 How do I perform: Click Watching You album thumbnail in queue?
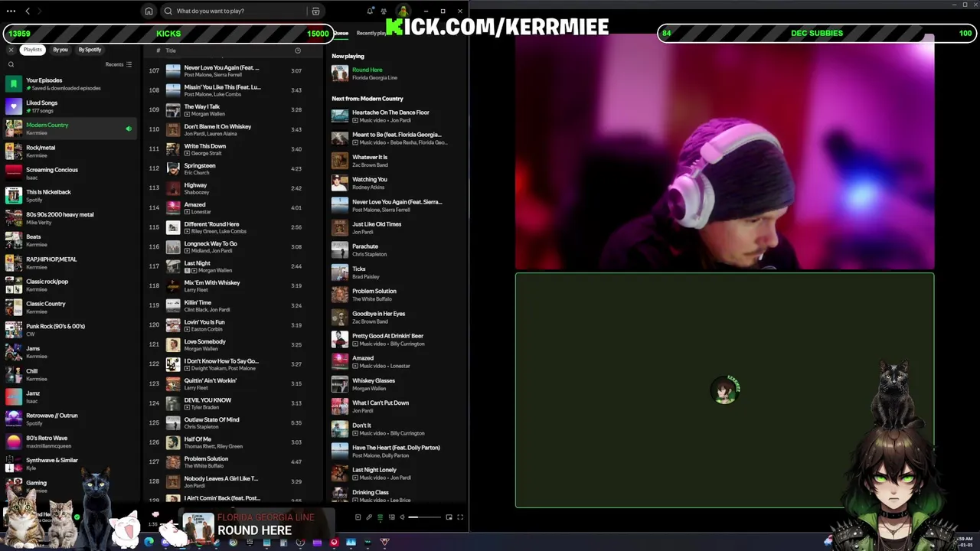pos(340,183)
